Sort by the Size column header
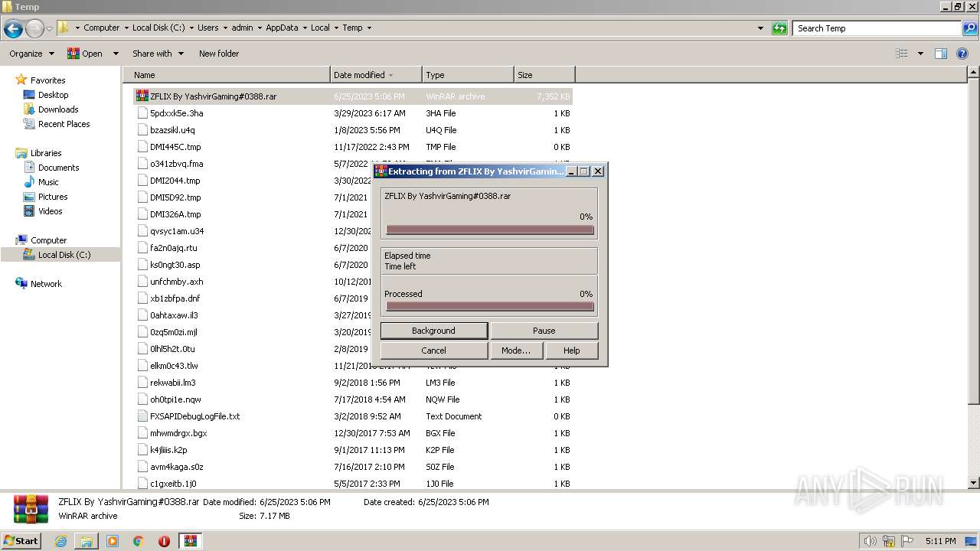Screen dimensions: 980x551 pos(544,75)
